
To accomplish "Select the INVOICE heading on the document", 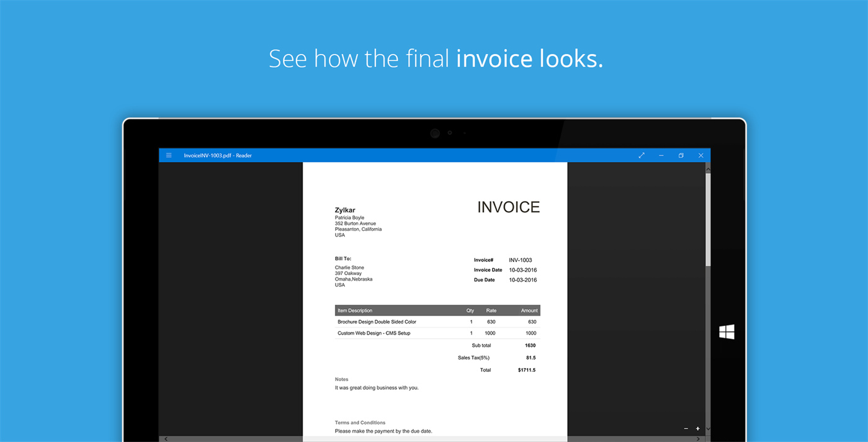I will [x=508, y=207].
